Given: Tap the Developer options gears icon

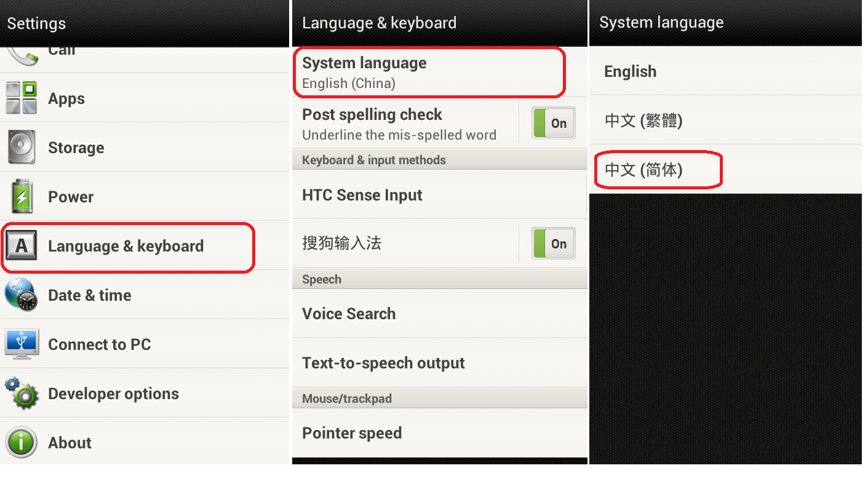Looking at the screenshot, I should [x=22, y=393].
